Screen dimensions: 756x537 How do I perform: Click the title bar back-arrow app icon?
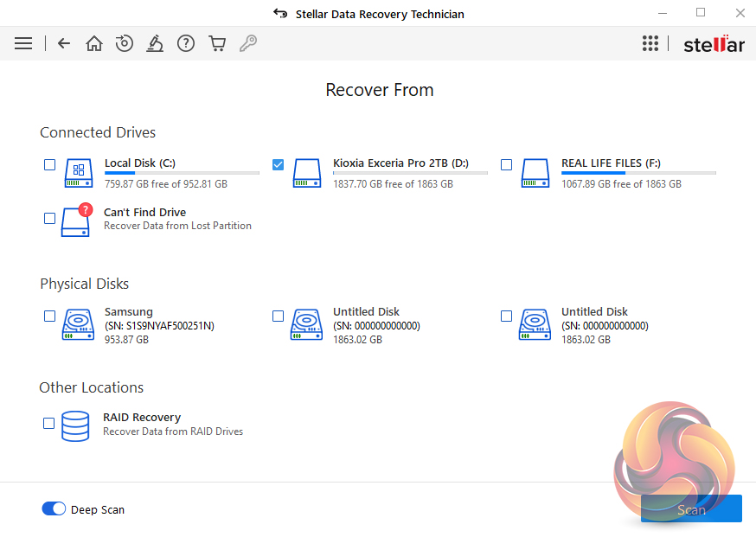pyautogui.click(x=280, y=14)
